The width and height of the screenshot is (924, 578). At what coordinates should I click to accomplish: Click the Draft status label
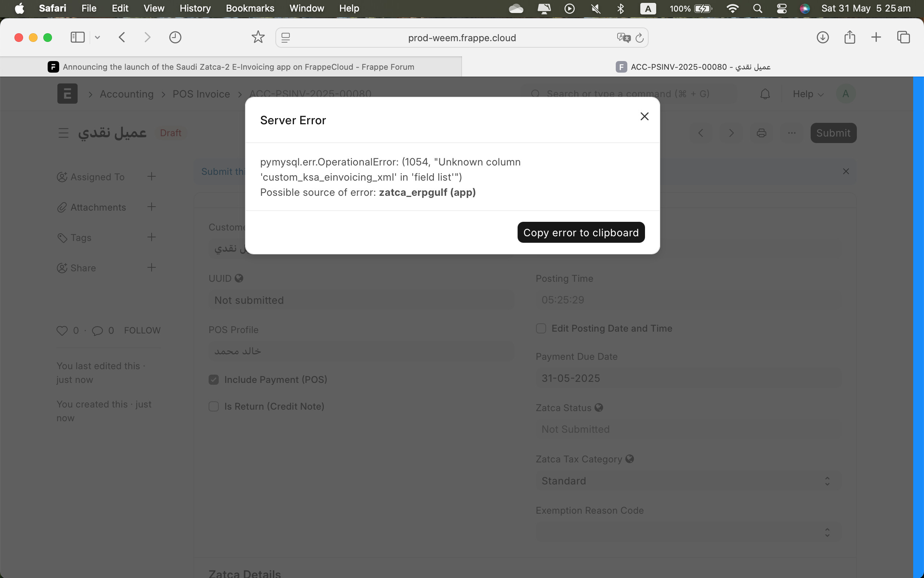[x=171, y=133]
